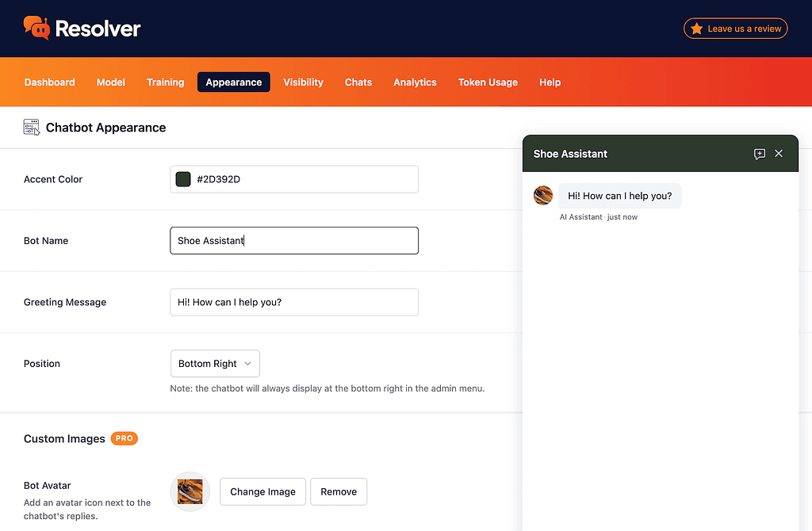Open the Visibility tab
The width and height of the screenshot is (812, 531).
[x=303, y=82]
